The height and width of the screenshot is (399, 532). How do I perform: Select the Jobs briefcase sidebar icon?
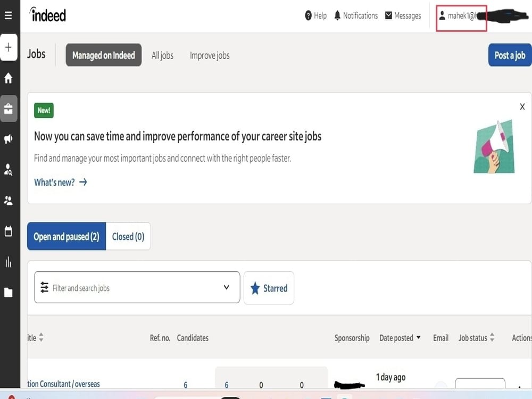(9, 109)
